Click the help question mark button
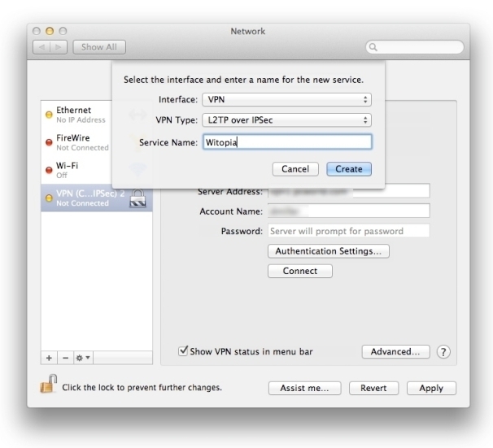The height and width of the screenshot is (448, 493). tap(443, 352)
